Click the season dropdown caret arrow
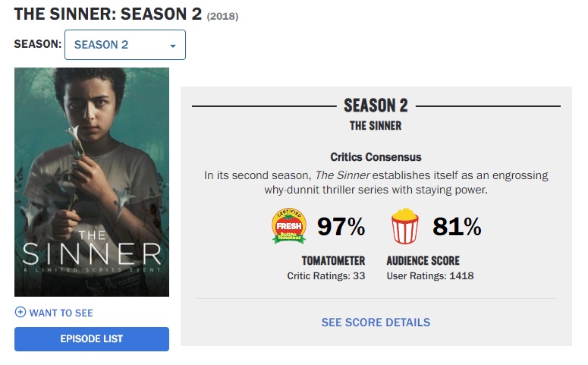The width and height of the screenshot is (588, 365). click(173, 46)
